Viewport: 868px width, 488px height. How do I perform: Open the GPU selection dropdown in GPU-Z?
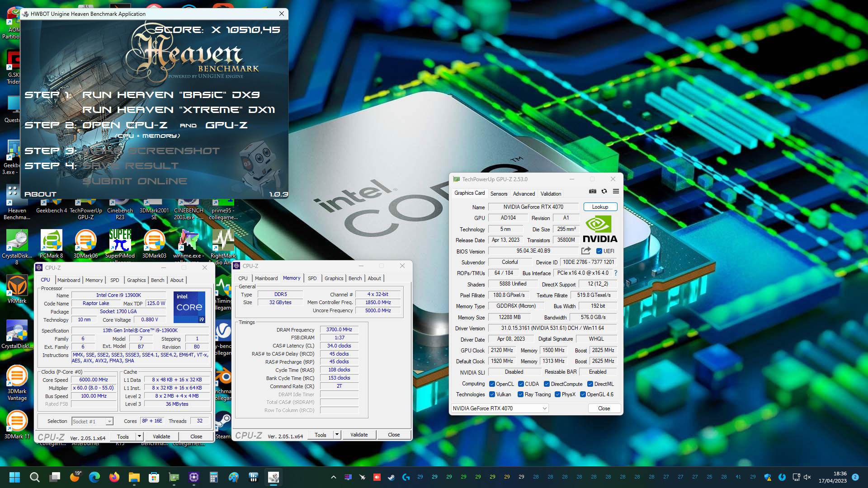pos(500,408)
